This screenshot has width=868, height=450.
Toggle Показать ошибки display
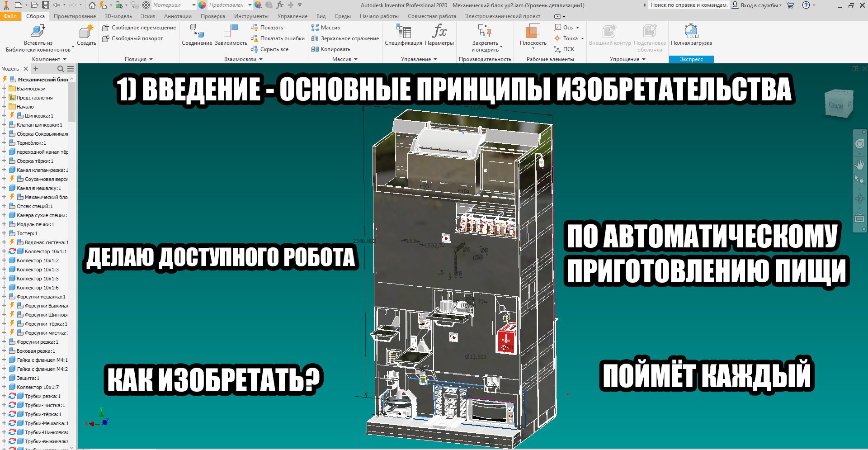coord(278,38)
